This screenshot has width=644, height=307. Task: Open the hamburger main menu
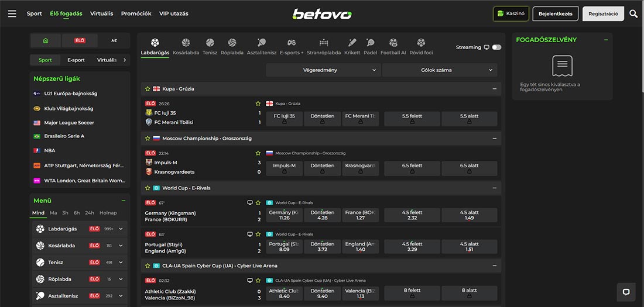(12, 13)
